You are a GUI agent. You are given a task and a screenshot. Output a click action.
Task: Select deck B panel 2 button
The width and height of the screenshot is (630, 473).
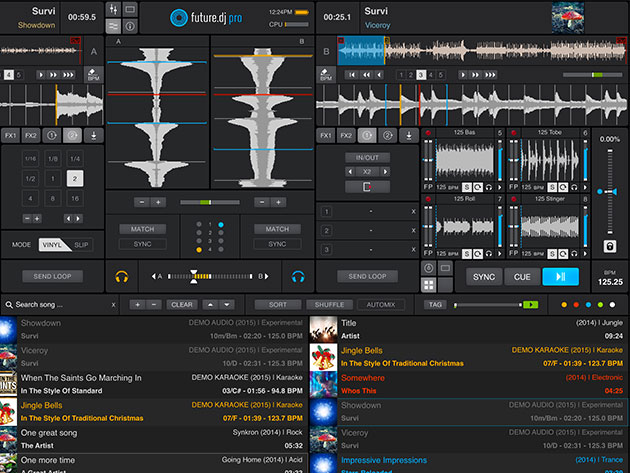[387, 135]
